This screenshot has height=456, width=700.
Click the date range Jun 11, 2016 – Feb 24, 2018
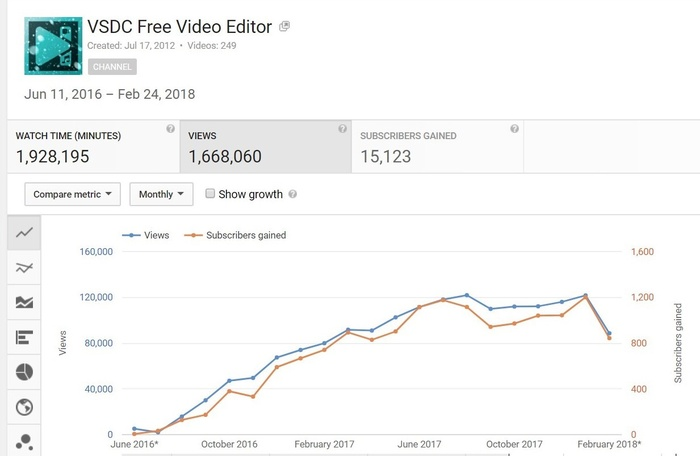click(x=109, y=94)
